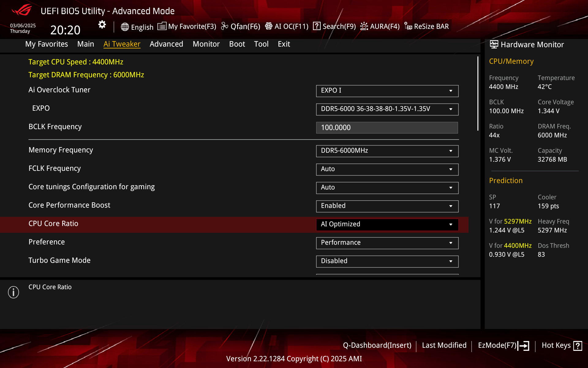The height and width of the screenshot is (368, 588).
Task: Click the 32768 MB Capacity value
Action: pos(552,159)
